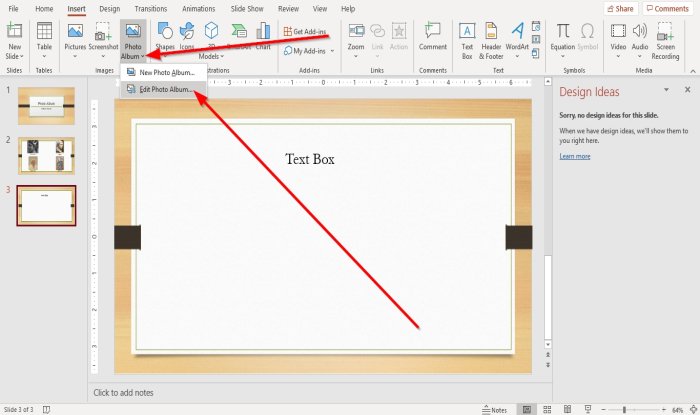Image resolution: width=700 pixels, height=415 pixels.
Task: Expand the WordArt dropdown arrow
Action: tap(517, 57)
